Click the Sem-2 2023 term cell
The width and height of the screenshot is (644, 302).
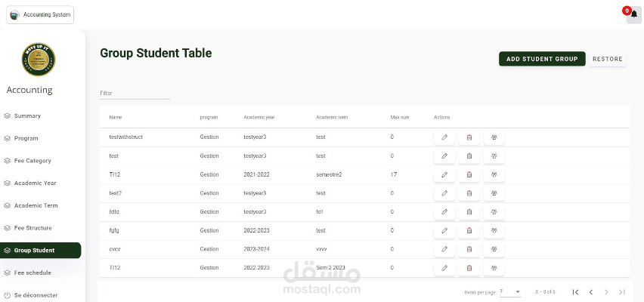coord(330,267)
